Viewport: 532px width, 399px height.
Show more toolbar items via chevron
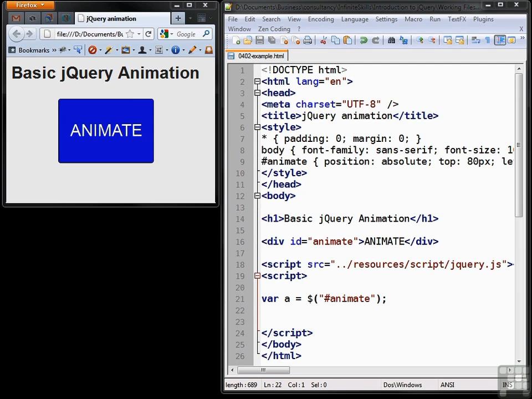[522, 38]
